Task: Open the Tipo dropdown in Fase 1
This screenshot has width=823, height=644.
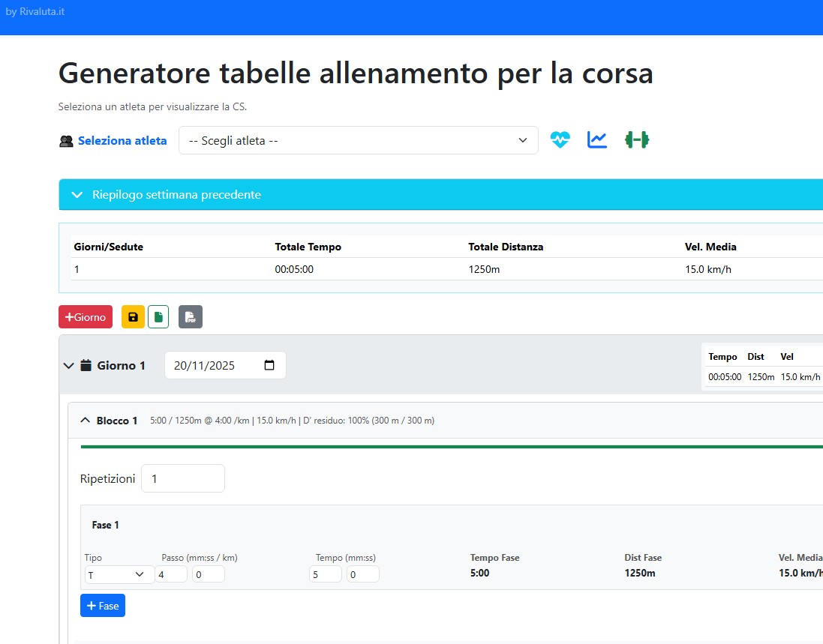Action: click(118, 574)
